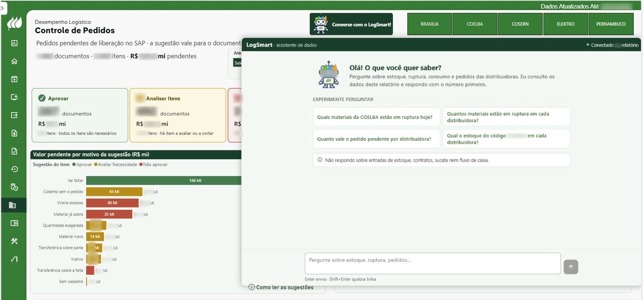Image resolution: width=644 pixels, height=300 pixels.
Task: Go to the home page icon
Action: click(14, 61)
